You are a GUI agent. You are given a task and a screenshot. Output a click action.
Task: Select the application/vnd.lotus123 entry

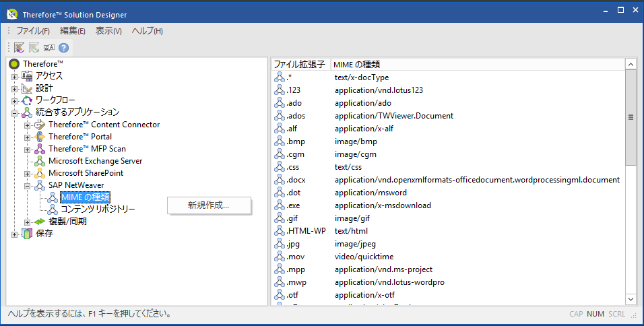379,90
